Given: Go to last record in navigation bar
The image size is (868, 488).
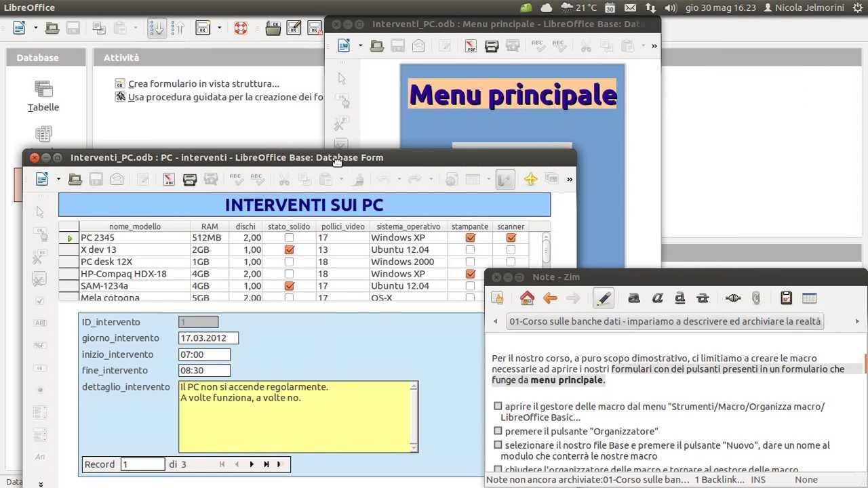Looking at the screenshot, I should coord(267,464).
